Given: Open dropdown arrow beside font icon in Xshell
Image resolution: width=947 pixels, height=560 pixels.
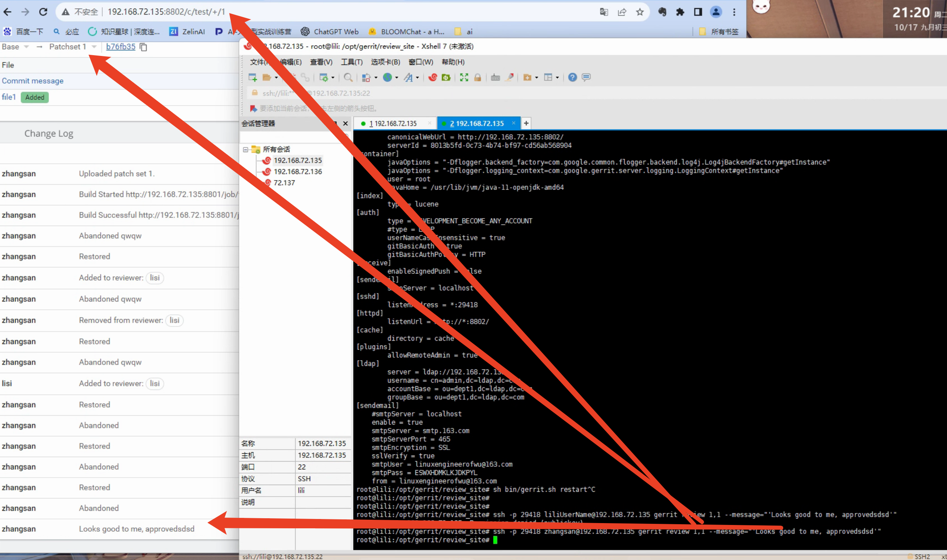Looking at the screenshot, I should (417, 78).
